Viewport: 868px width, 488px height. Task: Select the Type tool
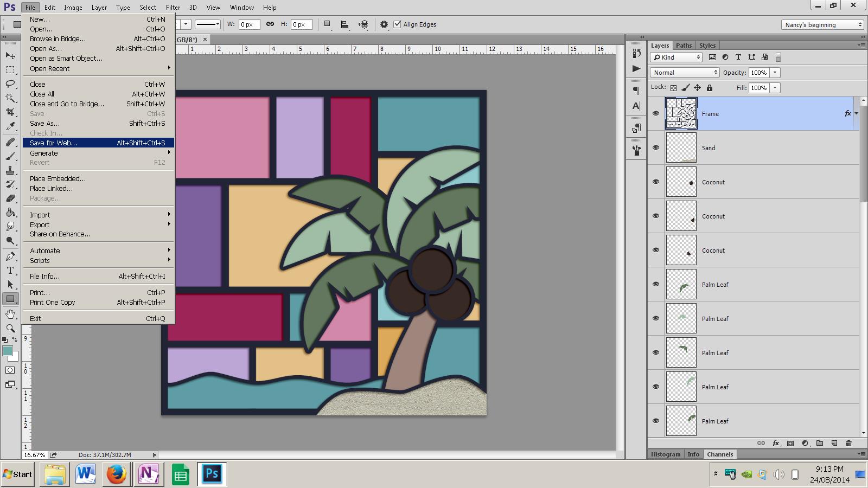10,270
